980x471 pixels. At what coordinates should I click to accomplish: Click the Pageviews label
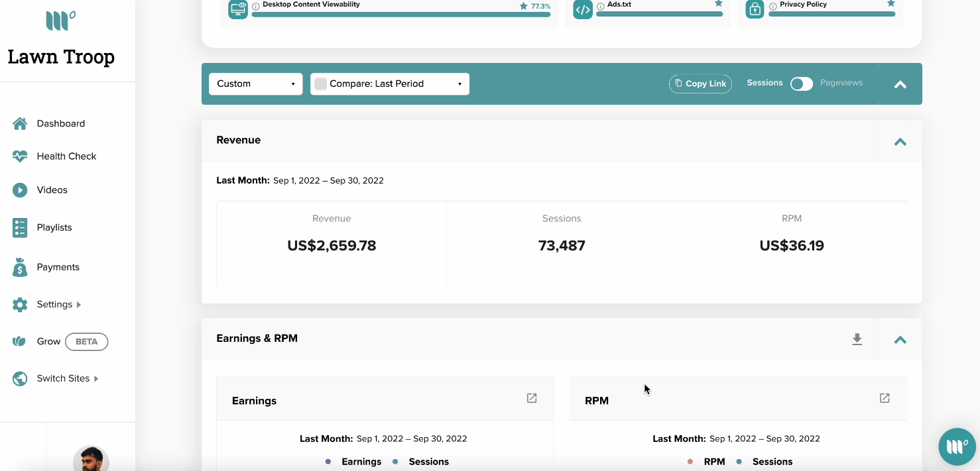pyautogui.click(x=841, y=83)
